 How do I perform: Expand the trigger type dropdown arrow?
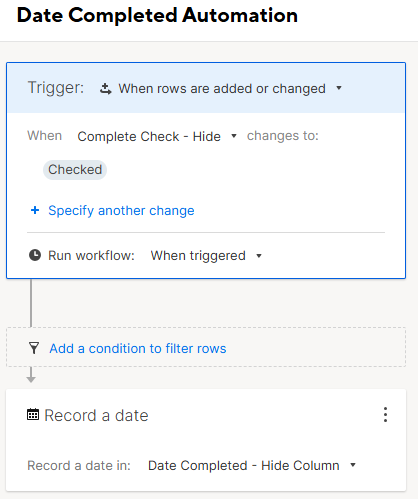(339, 88)
